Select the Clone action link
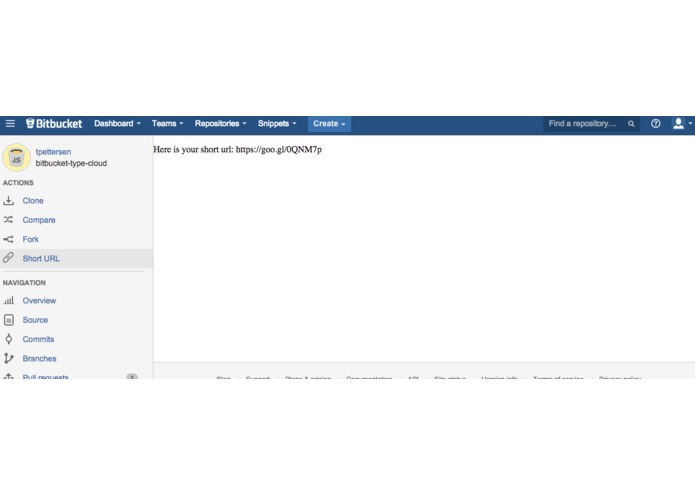Screen dimensions: 695x494 click(x=33, y=201)
